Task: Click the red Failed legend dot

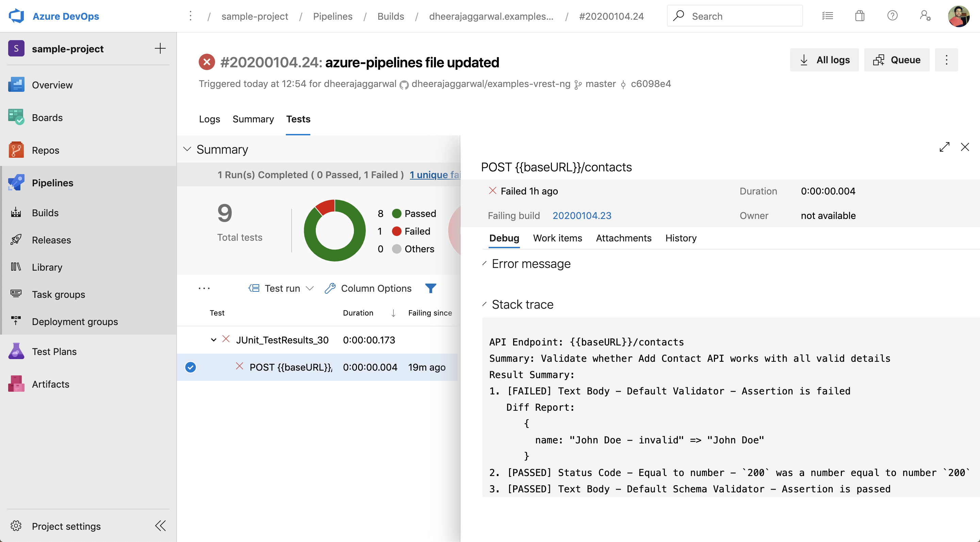Action: click(x=396, y=231)
